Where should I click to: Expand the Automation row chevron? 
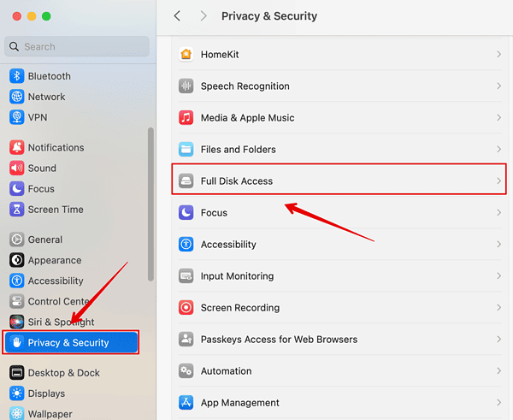pyautogui.click(x=498, y=371)
